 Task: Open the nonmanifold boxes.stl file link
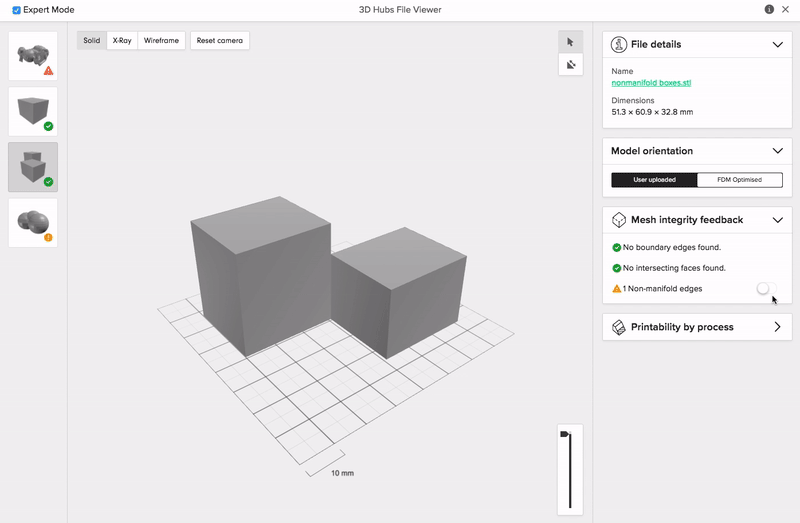coord(651,83)
